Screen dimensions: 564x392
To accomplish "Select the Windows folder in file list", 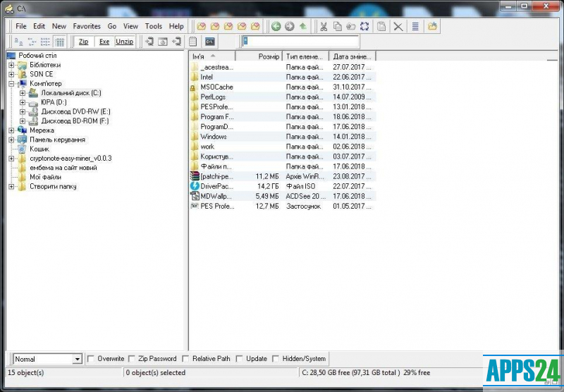I will pos(214,137).
